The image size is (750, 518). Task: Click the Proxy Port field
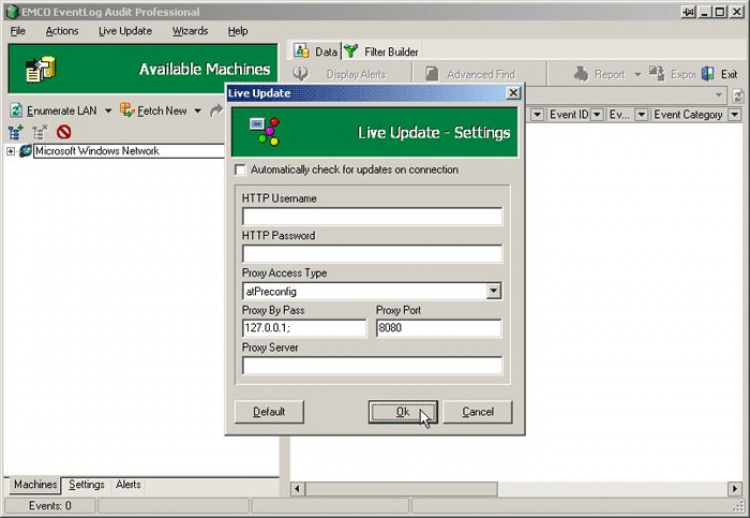(x=439, y=328)
